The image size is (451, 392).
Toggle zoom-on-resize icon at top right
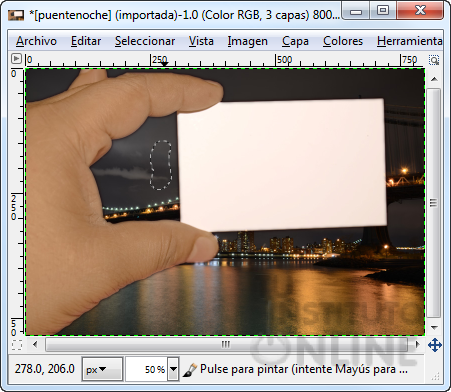point(434,60)
